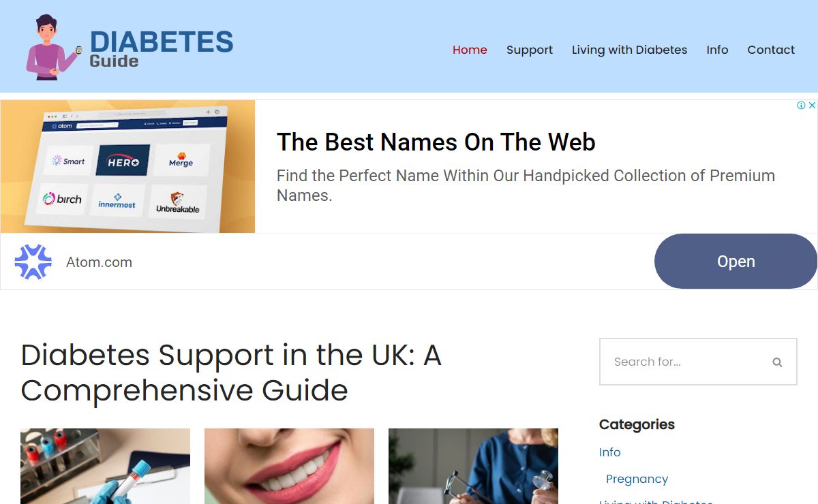This screenshot has width=818, height=504.
Task: Open the Home menu item
Action: [470, 50]
